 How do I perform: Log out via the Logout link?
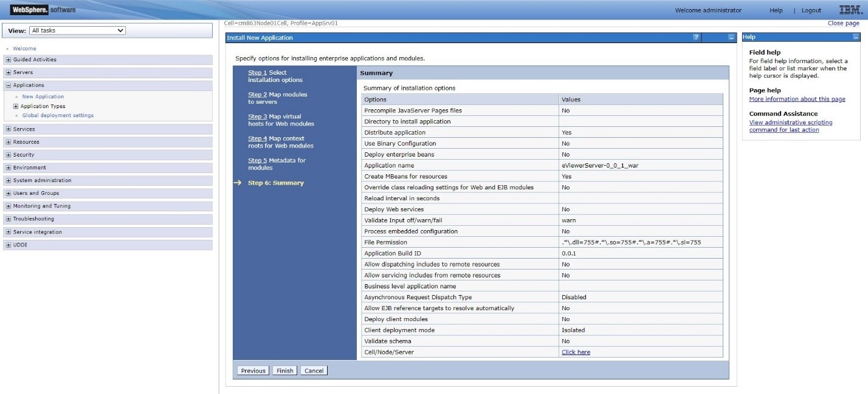[x=811, y=10]
